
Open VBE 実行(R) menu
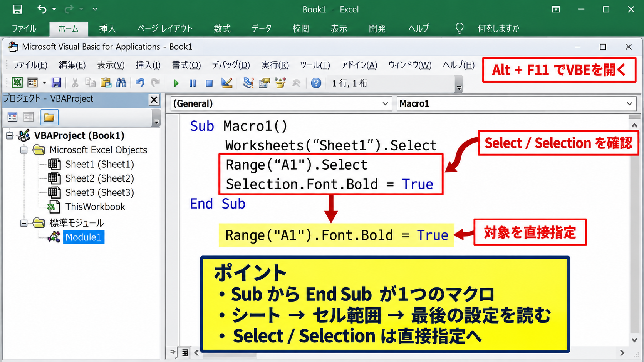pyautogui.click(x=275, y=65)
